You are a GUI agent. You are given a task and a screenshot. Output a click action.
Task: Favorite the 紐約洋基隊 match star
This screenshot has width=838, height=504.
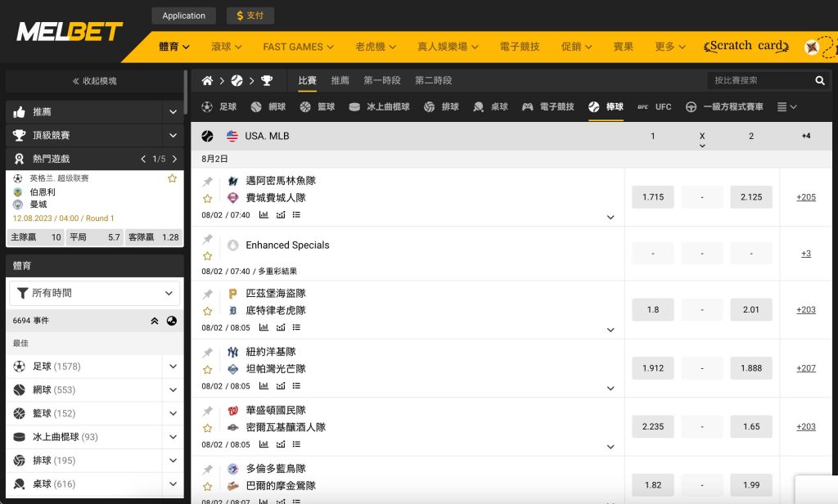click(207, 370)
